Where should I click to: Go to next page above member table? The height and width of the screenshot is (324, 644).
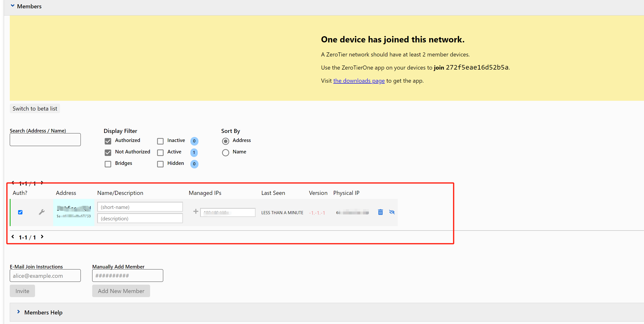(42, 183)
